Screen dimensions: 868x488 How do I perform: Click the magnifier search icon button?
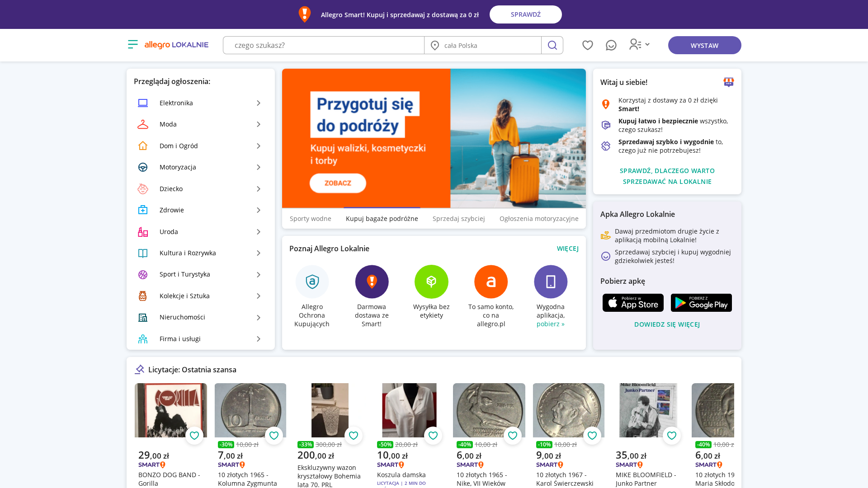coord(552,45)
